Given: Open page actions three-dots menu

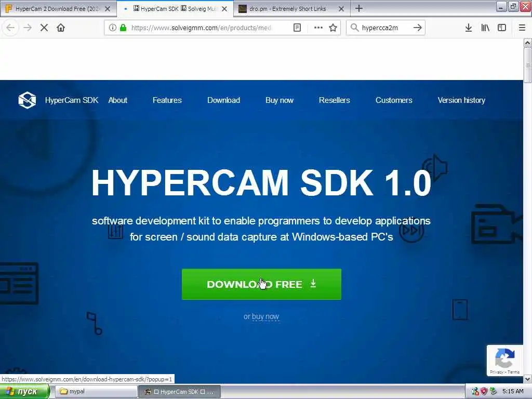Looking at the screenshot, I should 318,28.
